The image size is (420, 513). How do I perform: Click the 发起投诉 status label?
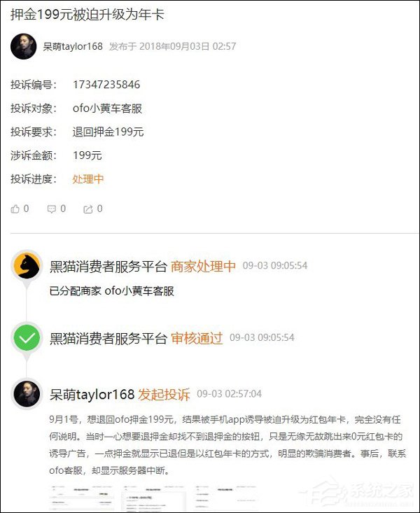click(164, 394)
